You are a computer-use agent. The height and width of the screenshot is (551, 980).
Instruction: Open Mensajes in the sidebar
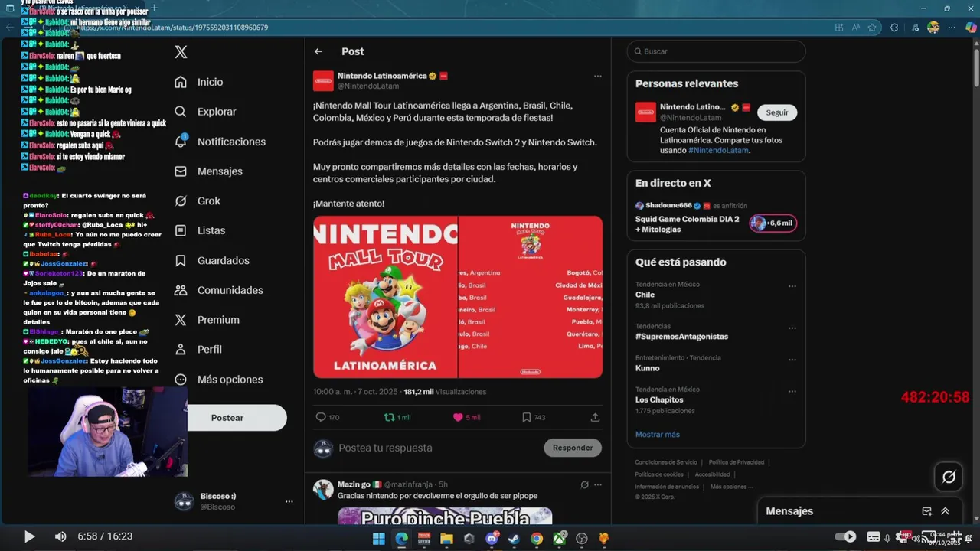coord(208,171)
